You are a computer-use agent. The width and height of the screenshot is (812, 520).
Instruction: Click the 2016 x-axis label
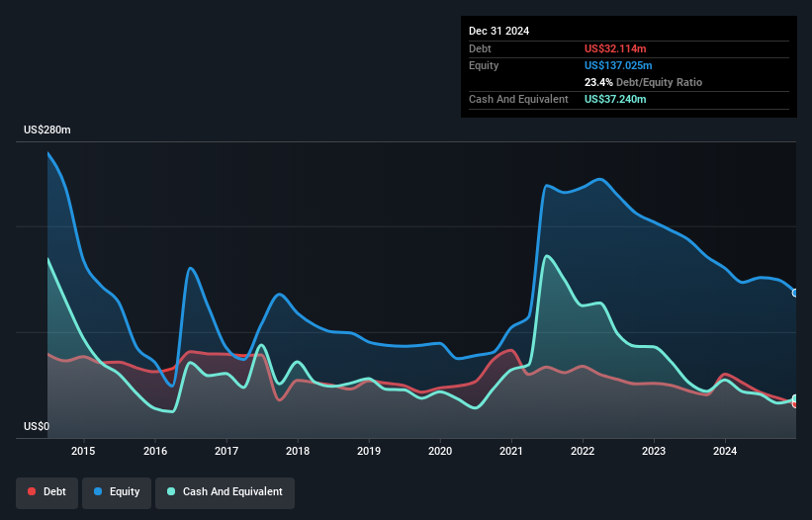[x=155, y=451]
